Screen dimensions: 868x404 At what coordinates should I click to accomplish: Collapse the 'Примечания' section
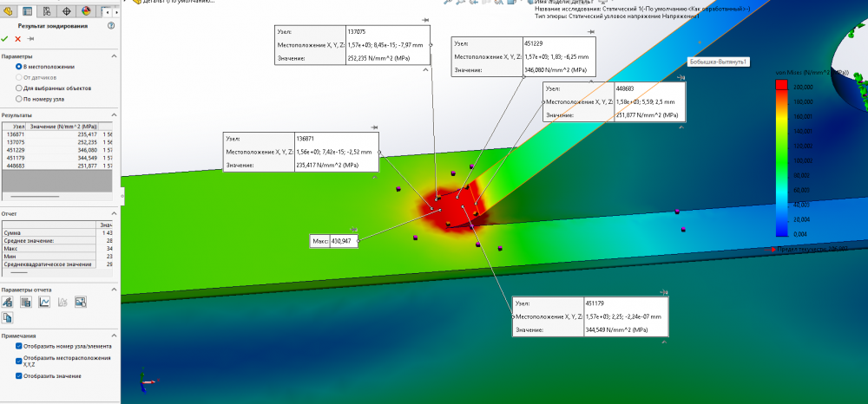[x=114, y=336]
